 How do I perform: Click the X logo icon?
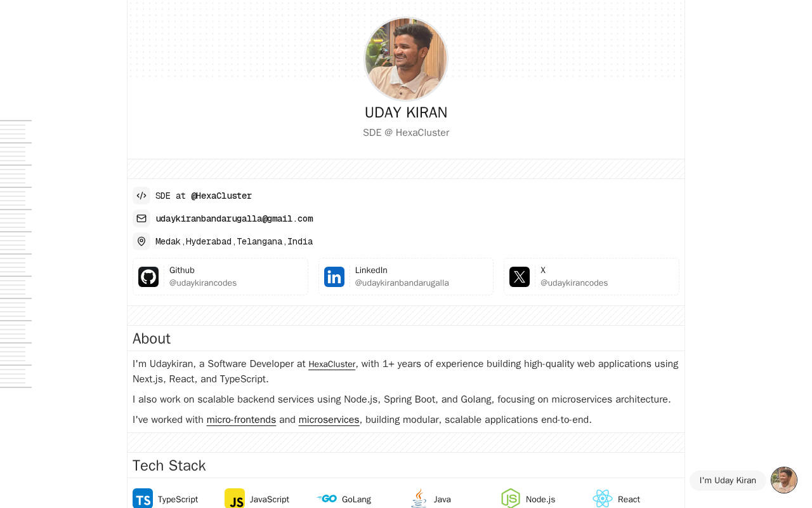[520, 277]
